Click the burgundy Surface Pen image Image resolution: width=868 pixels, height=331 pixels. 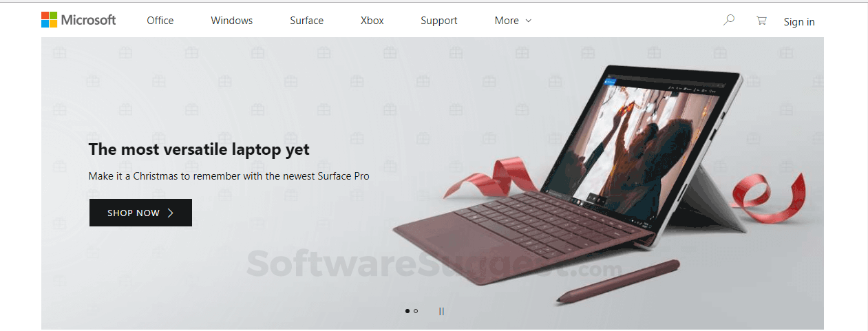[x=618, y=280]
